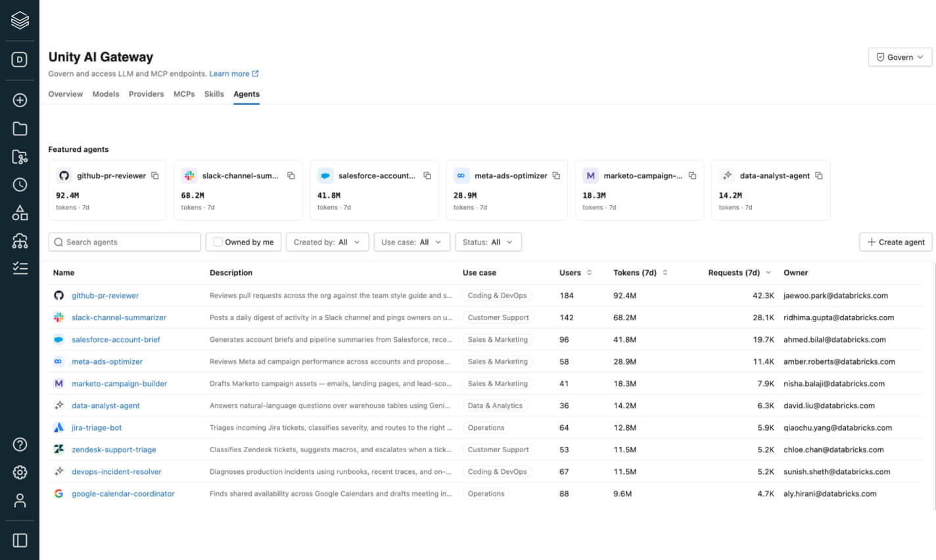
Task: Click the Description column header
Action: (231, 273)
